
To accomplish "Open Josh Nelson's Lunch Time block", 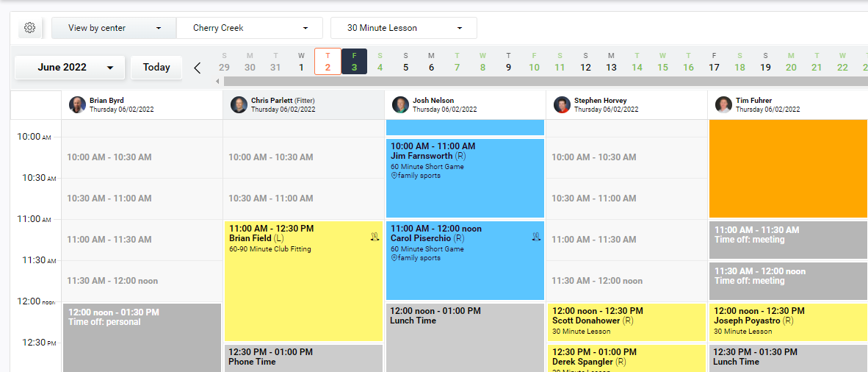I will (x=465, y=337).
